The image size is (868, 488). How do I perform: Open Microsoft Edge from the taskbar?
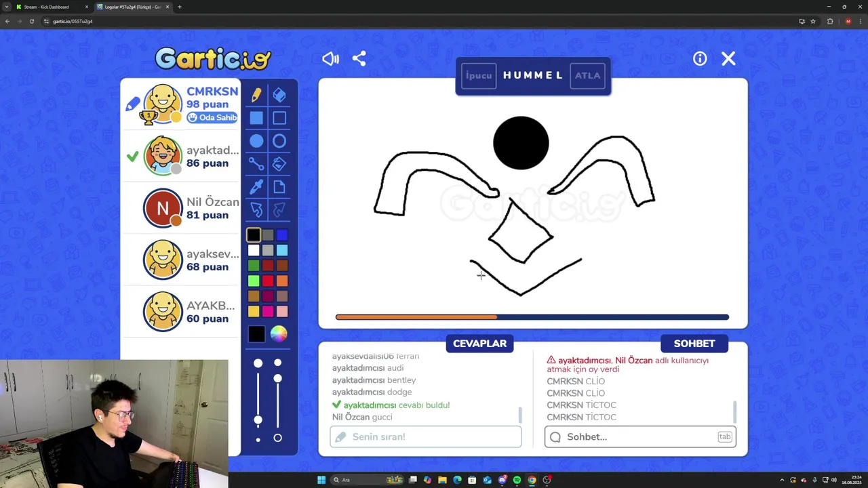click(457, 480)
